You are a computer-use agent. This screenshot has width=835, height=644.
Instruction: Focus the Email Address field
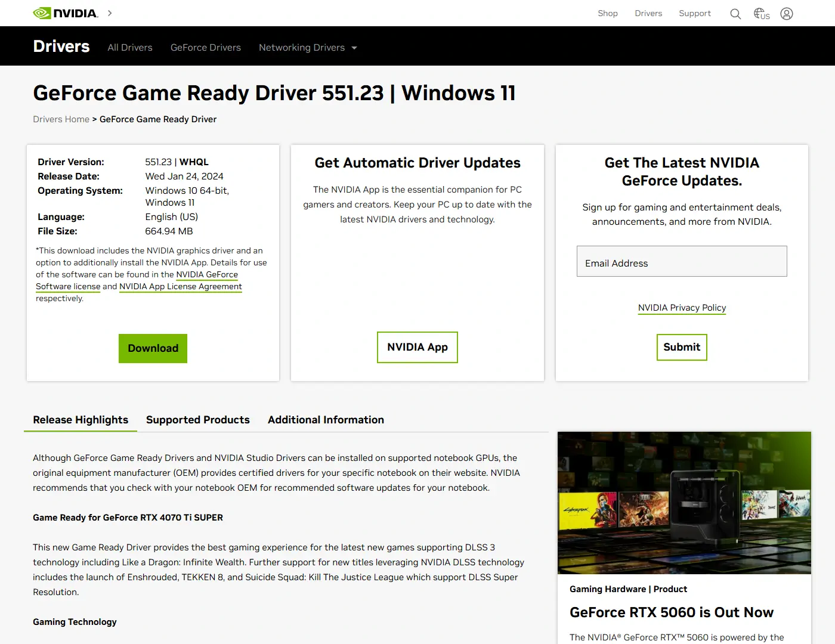click(682, 261)
